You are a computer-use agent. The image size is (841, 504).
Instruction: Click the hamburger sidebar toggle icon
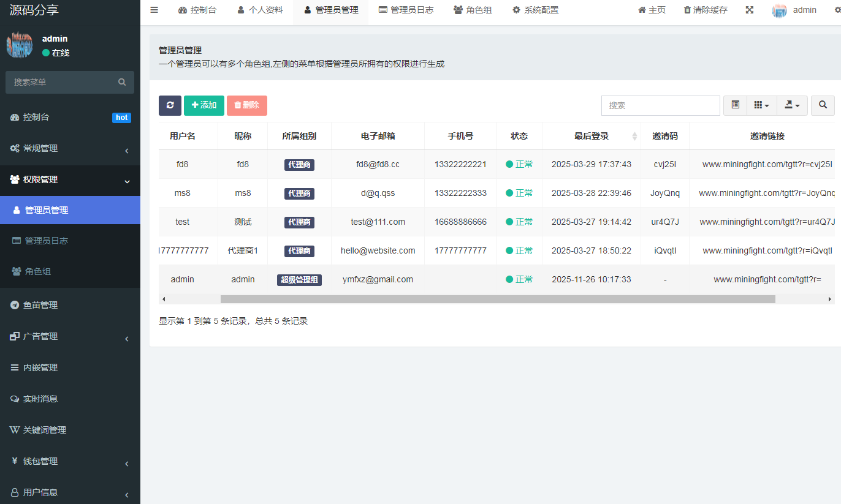(x=154, y=10)
